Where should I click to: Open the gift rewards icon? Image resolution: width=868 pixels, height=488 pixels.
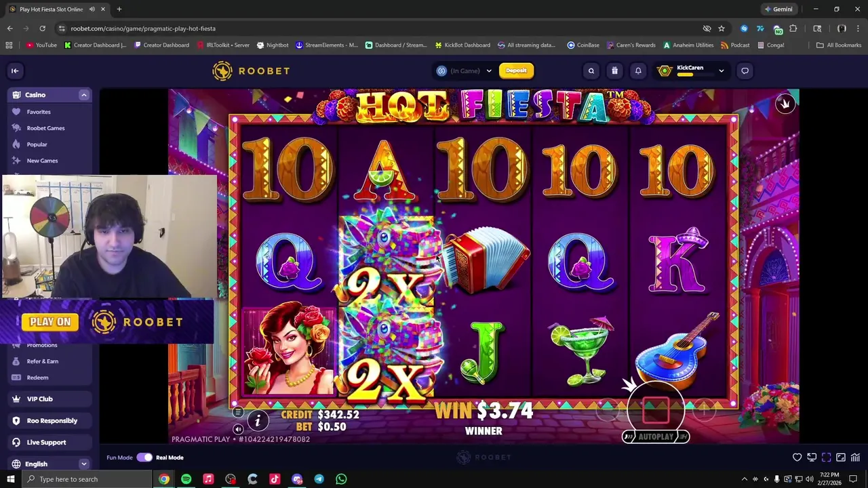pos(614,70)
